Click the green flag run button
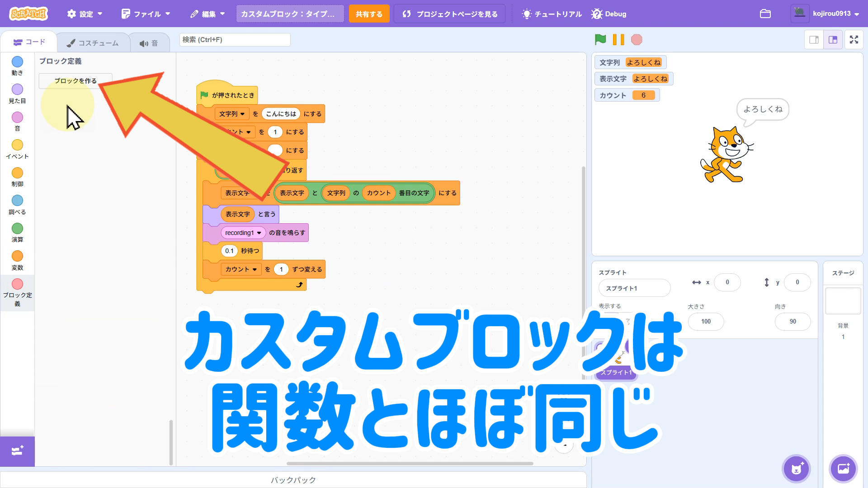This screenshot has height=488, width=868. (x=600, y=40)
